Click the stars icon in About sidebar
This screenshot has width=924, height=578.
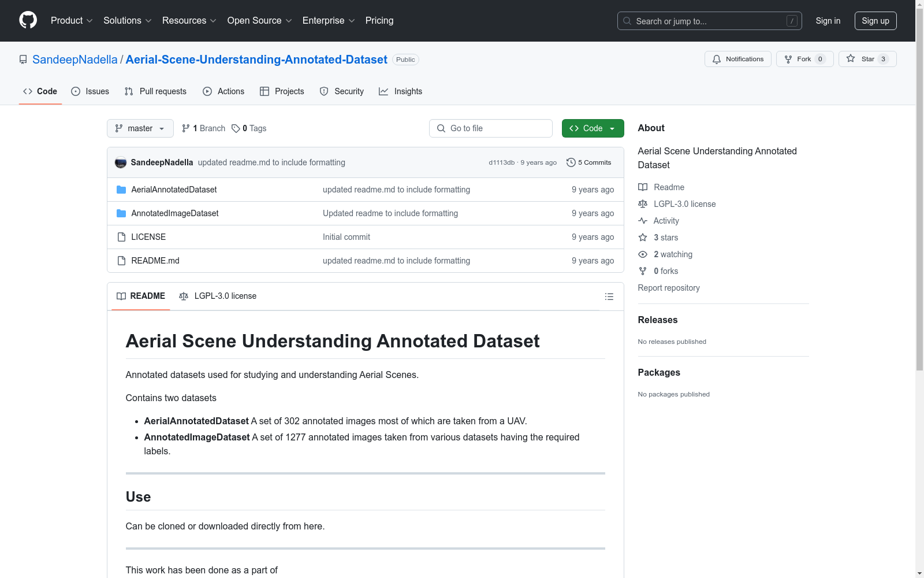coord(643,238)
